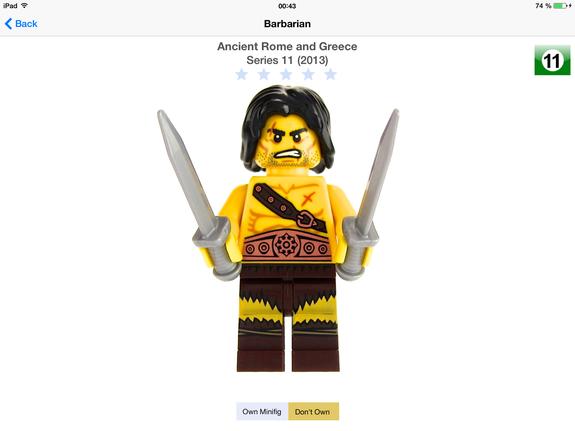This screenshot has width=575, height=431.
Task: Set rating to second star
Action: 264,74
